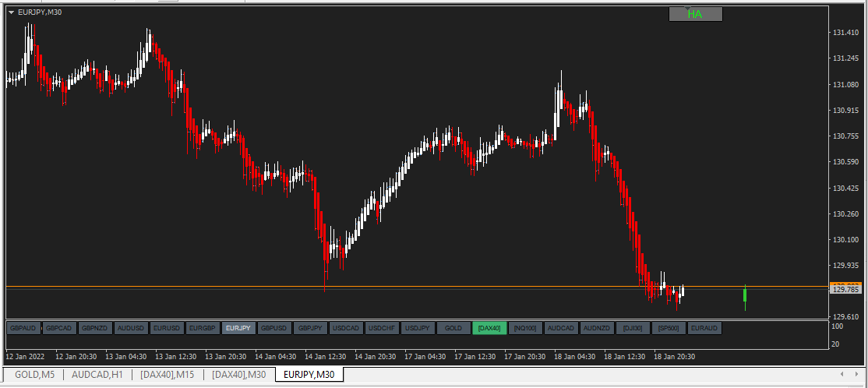Switch to the GOLD,M5 chart tab
The height and width of the screenshot is (388, 868).
click(34, 375)
